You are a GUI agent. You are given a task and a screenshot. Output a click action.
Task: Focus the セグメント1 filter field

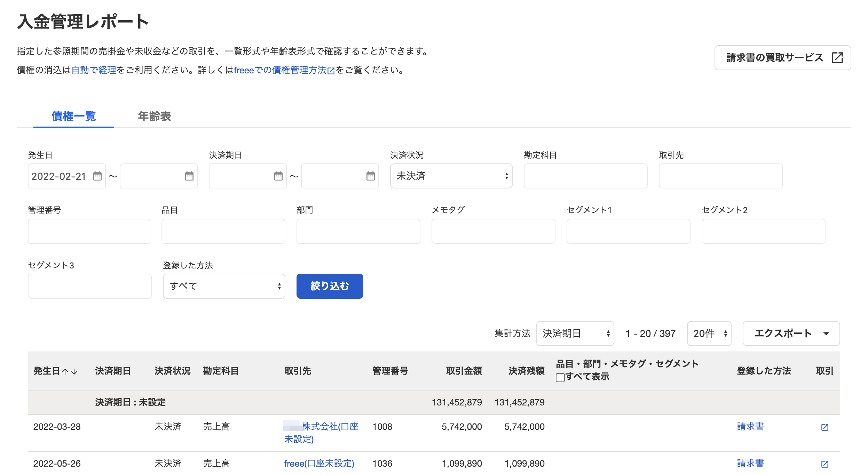click(628, 231)
